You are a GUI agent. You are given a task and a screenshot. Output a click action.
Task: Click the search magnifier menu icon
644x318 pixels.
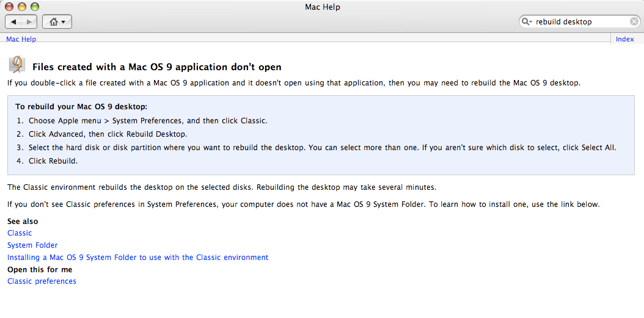(x=527, y=22)
